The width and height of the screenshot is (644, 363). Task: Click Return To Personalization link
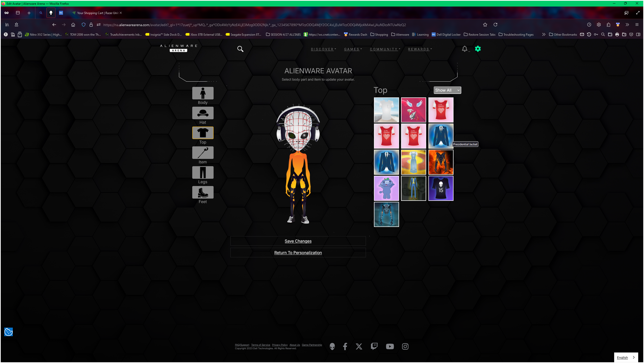(x=298, y=253)
